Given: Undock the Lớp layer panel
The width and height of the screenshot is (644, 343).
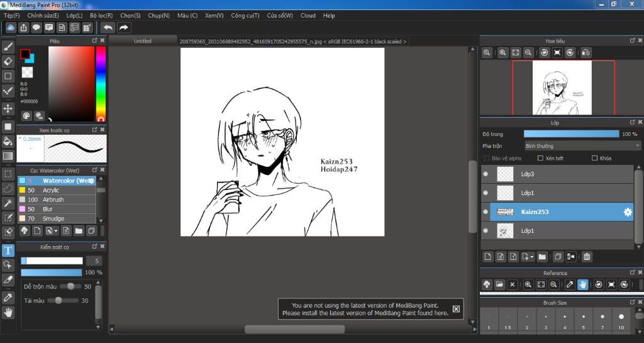Looking at the screenshot, I should tap(633, 122).
